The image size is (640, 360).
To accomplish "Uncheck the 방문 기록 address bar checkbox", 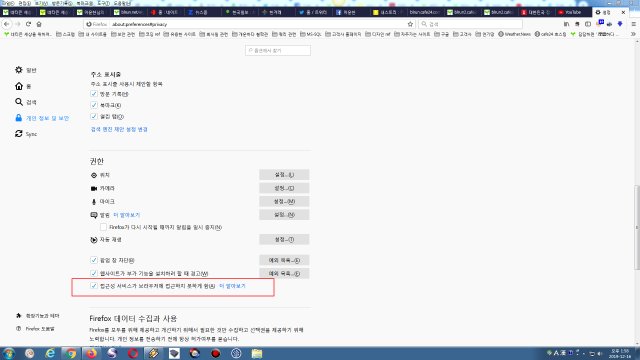I will (x=94, y=94).
